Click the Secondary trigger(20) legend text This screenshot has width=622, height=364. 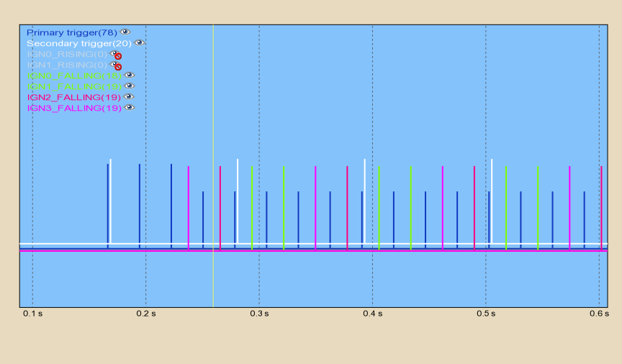click(78, 43)
